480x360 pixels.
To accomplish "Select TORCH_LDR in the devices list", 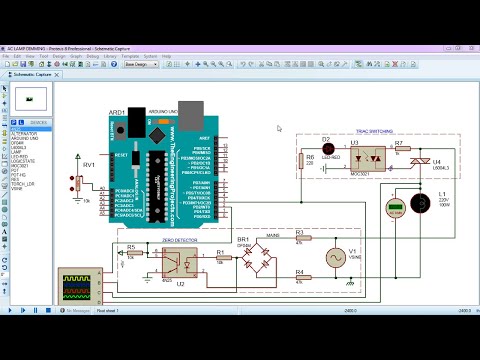I will [23, 184].
